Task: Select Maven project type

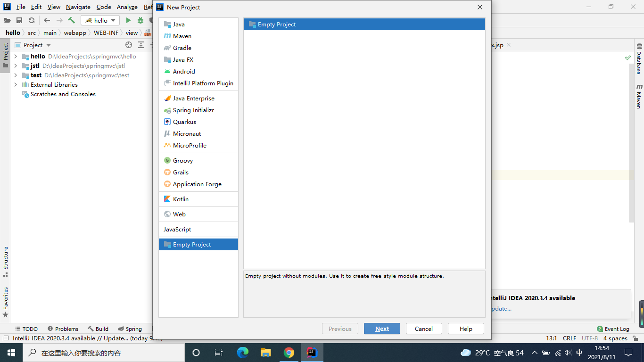Action: coord(198,36)
